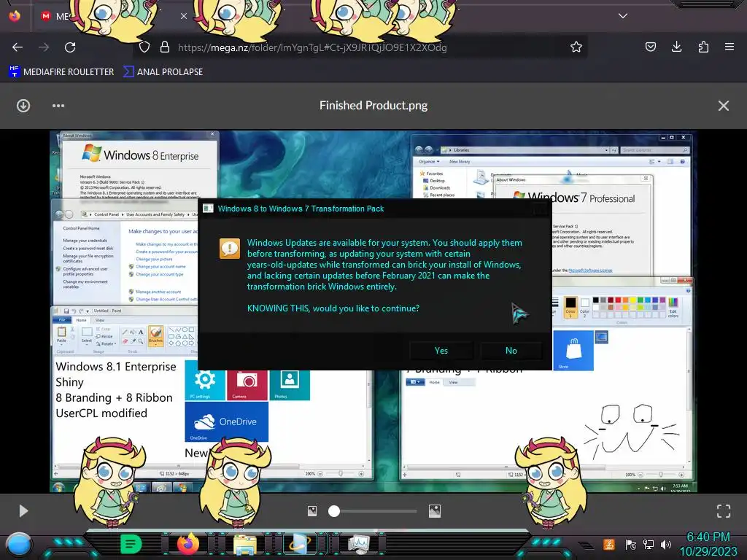
Task: Open network status tray icon
Action: click(x=649, y=544)
